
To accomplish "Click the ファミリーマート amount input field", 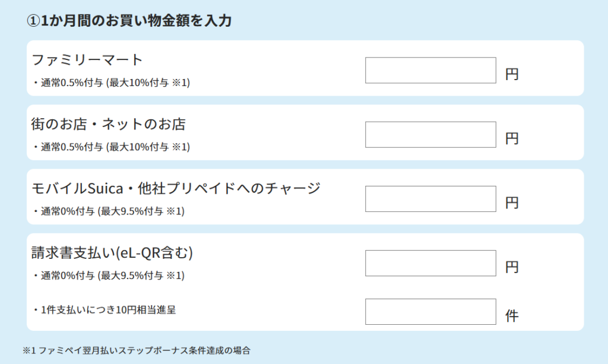I will (x=430, y=71).
